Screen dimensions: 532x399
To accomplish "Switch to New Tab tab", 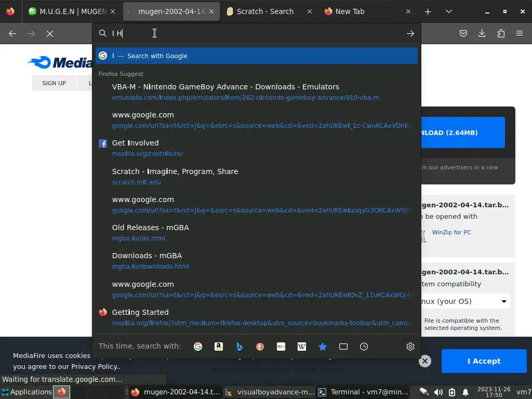I will click(368, 11).
